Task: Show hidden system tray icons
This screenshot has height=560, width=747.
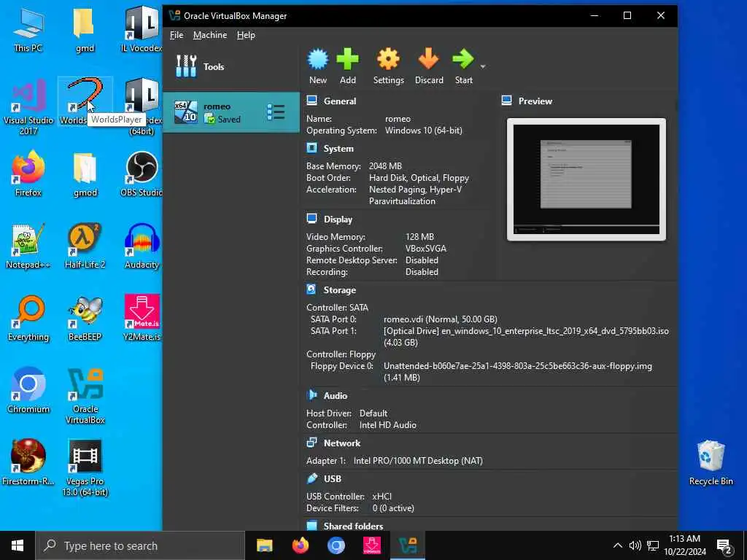Action: [x=617, y=545]
